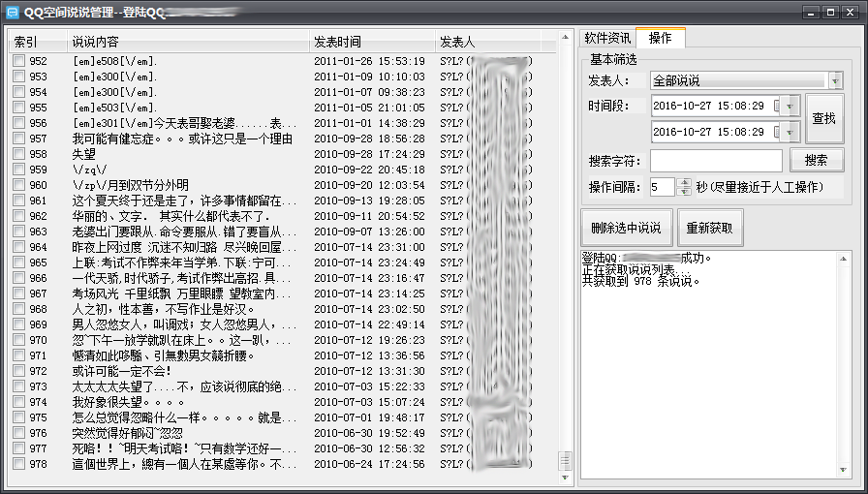Check the box next to index 978
This screenshot has width=868, height=494.
pos(19,464)
